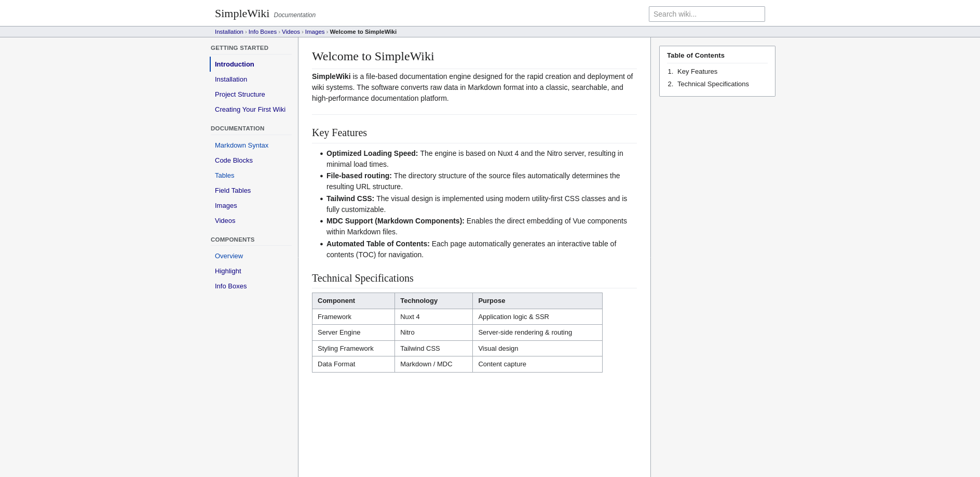Jump to Key Features via Table of Contents

(697, 72)
